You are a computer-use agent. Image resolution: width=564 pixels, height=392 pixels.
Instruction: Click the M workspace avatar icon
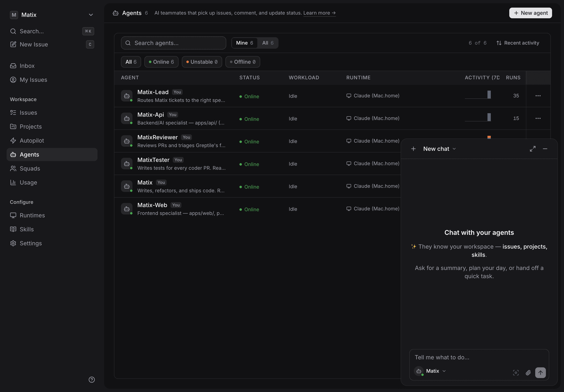[x=14, y=15]
